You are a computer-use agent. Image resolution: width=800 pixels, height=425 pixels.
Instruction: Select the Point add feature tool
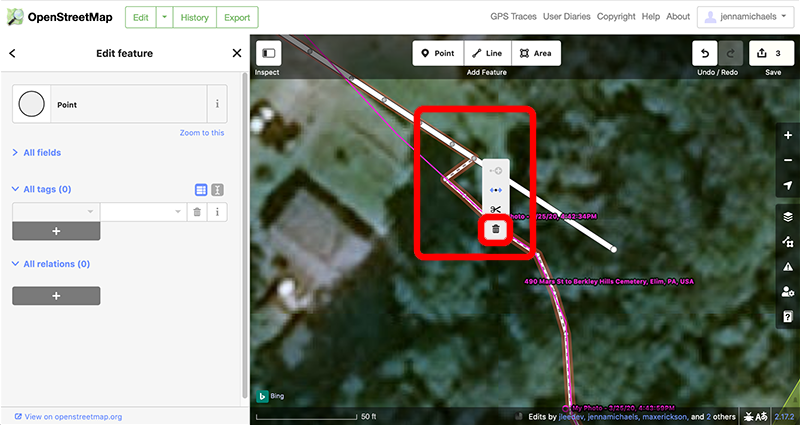[438, 53]
